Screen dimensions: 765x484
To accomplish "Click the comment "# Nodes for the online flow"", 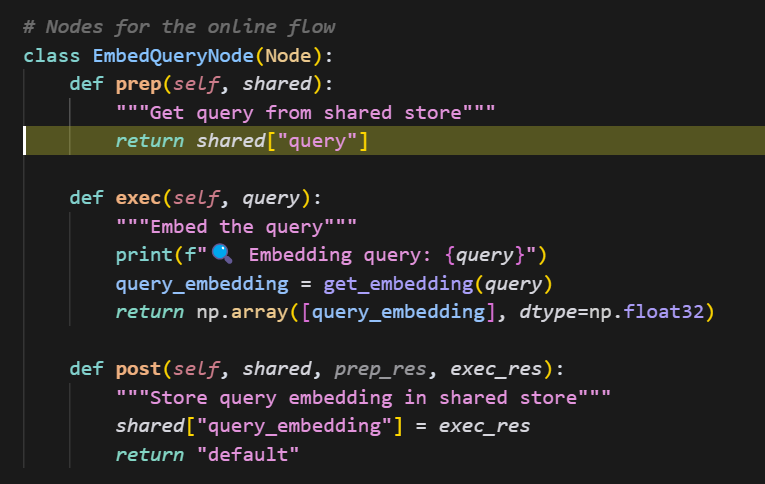I will click(x=179, y=27).
